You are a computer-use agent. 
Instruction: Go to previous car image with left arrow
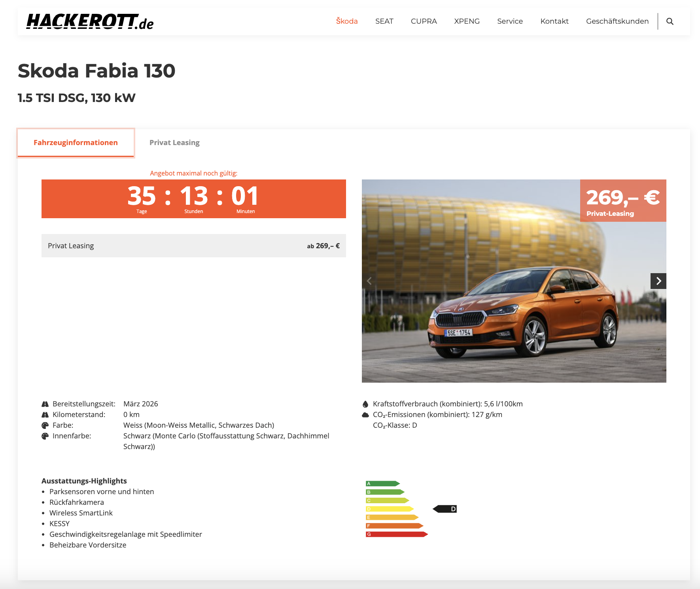[369, 281]
